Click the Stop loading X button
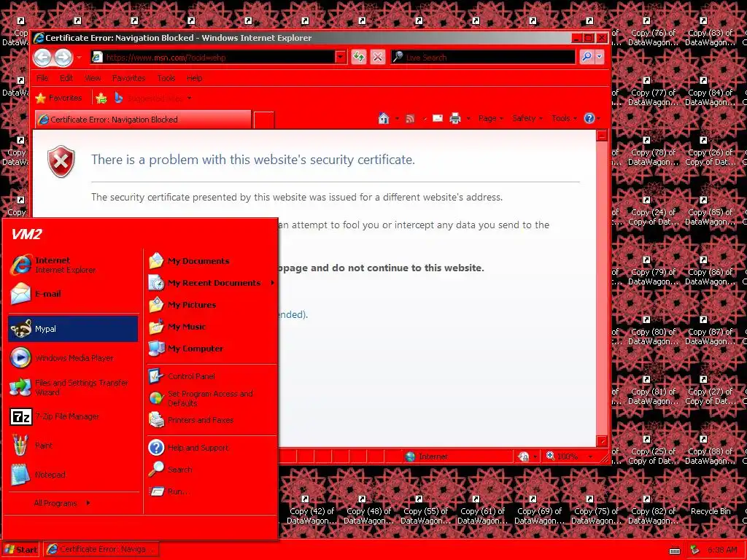This screenshot has height=560, width=747. pos(378,57)
